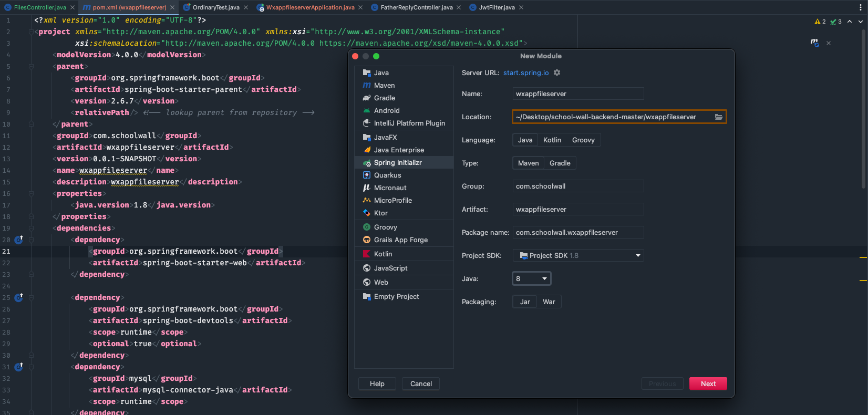The width and height of the screenshot is (868, 415).
Task: Load Maven changes floating icon
Action: [815, 43]
